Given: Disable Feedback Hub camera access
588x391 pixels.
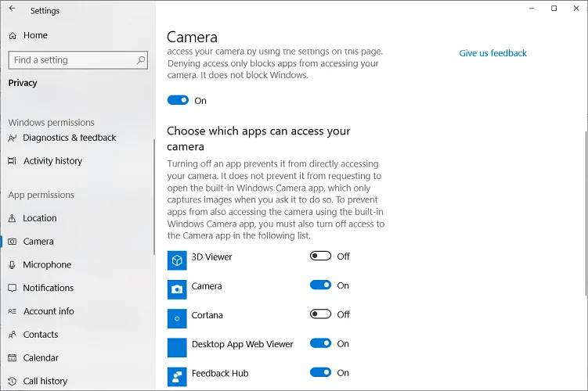Looking at the screenshot, I should click(x=321, y=373).
